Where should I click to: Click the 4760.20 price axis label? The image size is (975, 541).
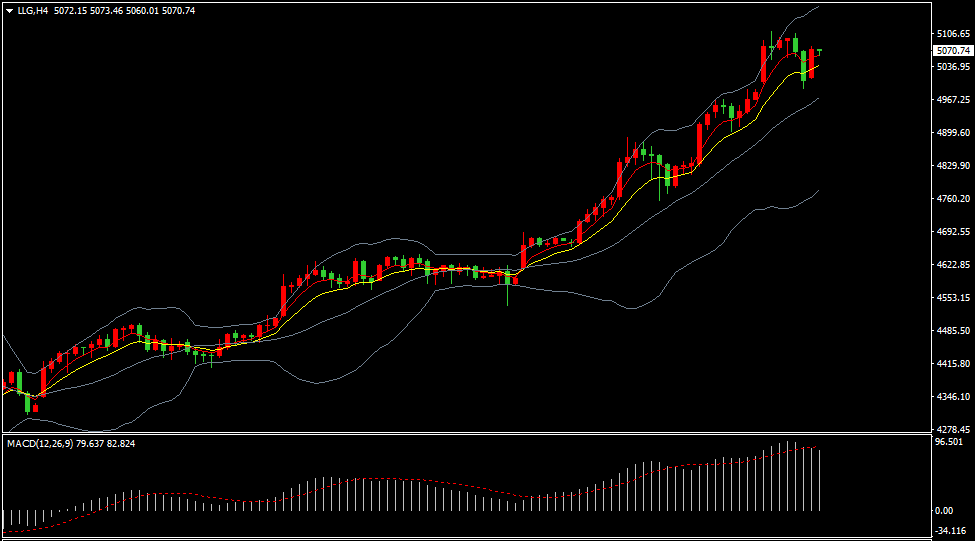coord(952,199)
